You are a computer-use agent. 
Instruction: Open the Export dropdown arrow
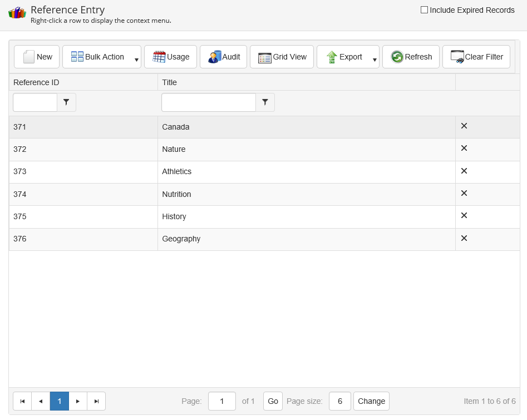point(375,60)
